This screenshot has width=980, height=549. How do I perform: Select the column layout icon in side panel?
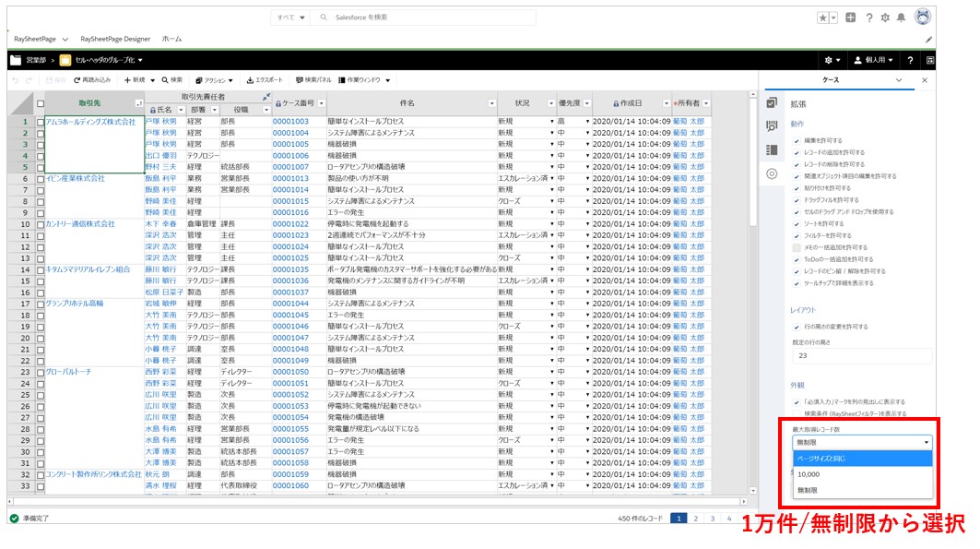pyautogui.click(x=772, y=150)
